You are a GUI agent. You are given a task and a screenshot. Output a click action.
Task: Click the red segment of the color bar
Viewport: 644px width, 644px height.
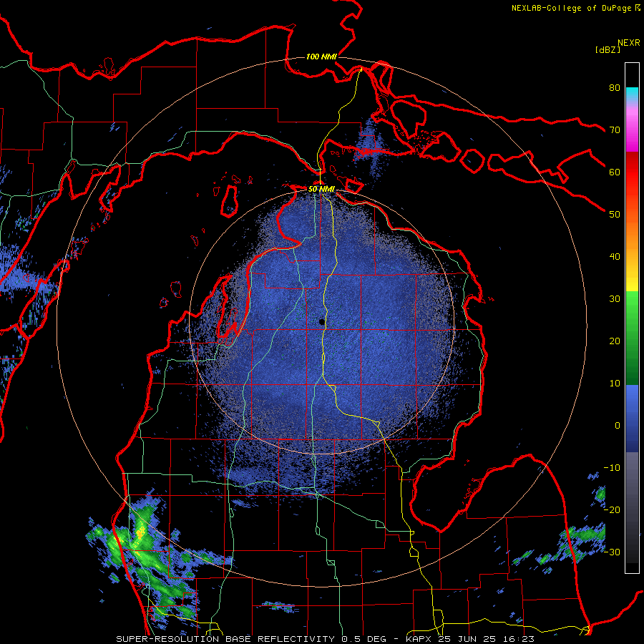pyautogui.click(x=632, y=172)
